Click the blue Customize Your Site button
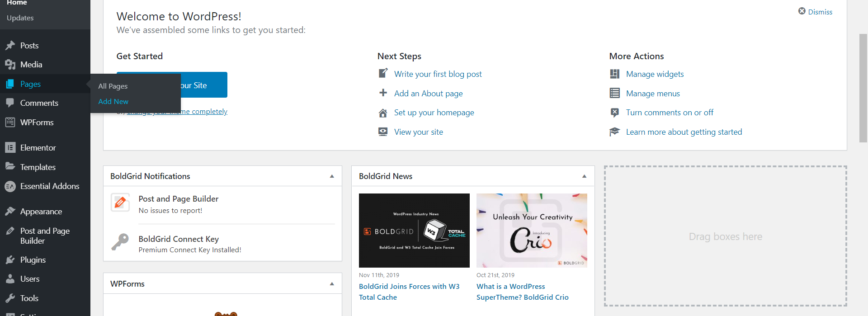The height and width of the screenshot is (316, 868). point(204,85)
